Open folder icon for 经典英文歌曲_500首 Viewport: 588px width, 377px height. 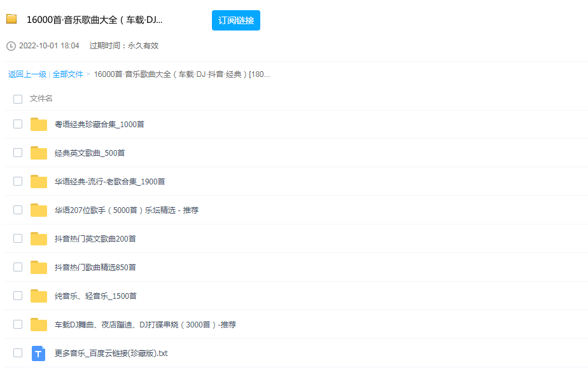tap(39, 153)
